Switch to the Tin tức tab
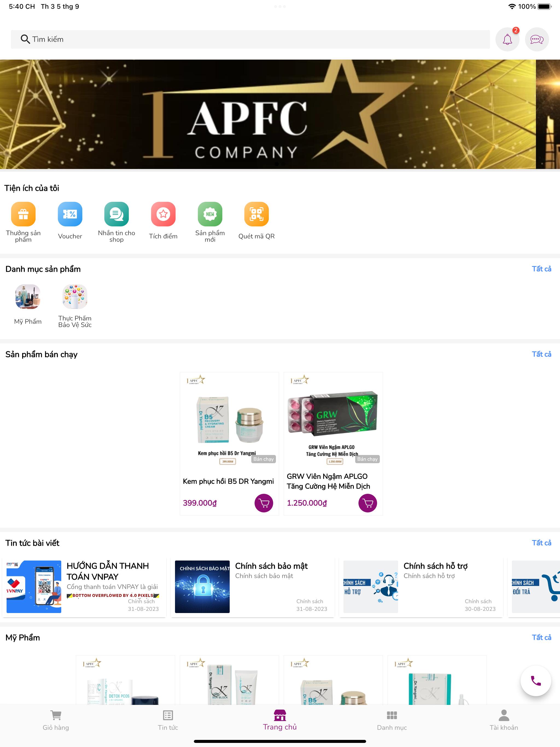 pyautogui.click(x=168, y=720)
